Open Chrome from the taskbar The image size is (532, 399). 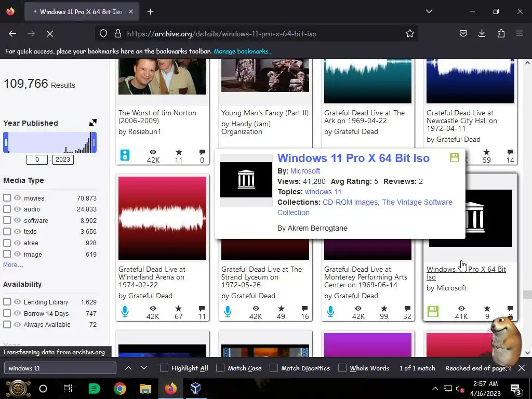click(120, 389)
